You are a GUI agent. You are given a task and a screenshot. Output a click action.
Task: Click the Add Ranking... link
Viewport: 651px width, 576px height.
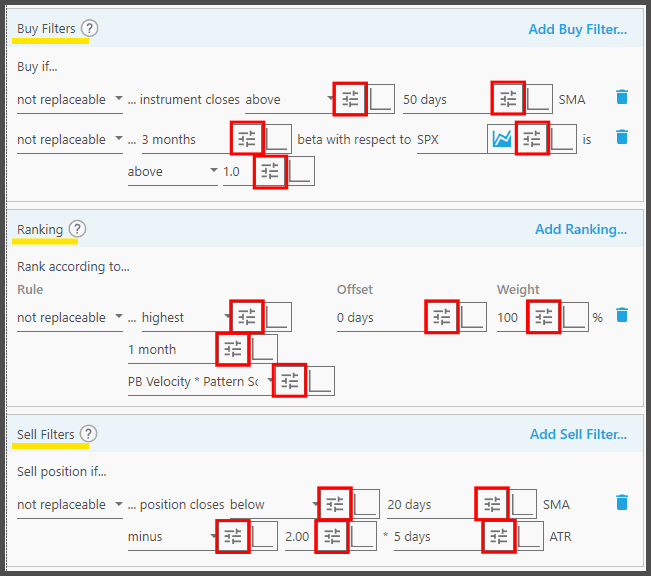(x=581, y=229)
